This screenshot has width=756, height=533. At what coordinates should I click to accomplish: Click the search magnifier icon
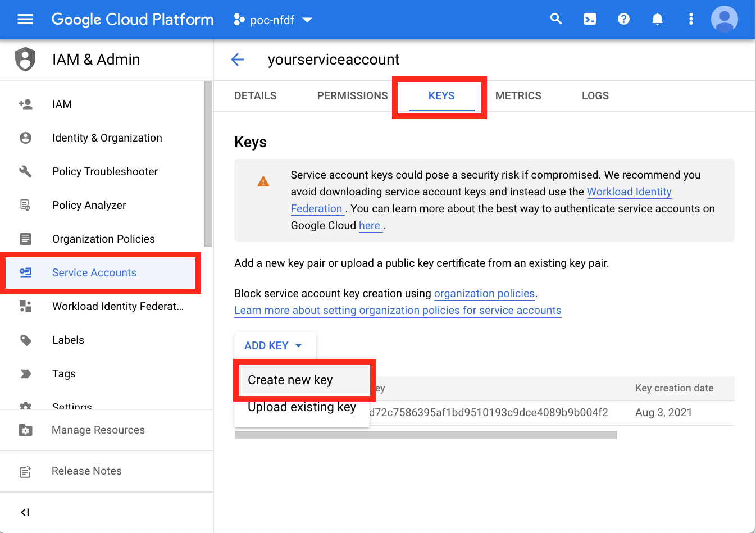[556, 19]
